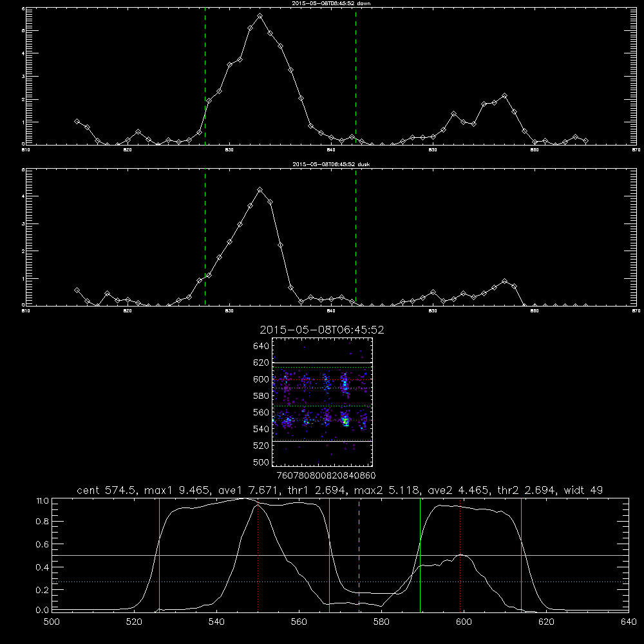Click the 620 label on heatmap y-axis
Image resolution: width=644 pixels, height=644 pixels.
click(261, 363)
